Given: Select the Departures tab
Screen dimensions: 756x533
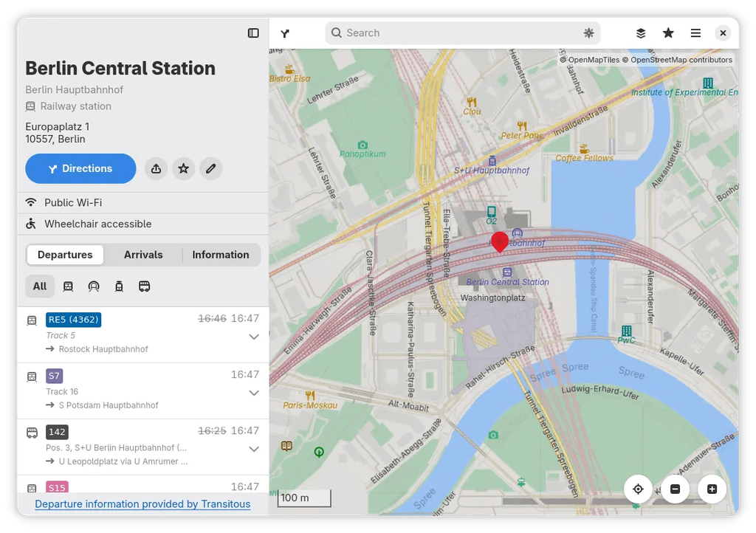Looking at the screenshot, I should (x=65, y=255).
